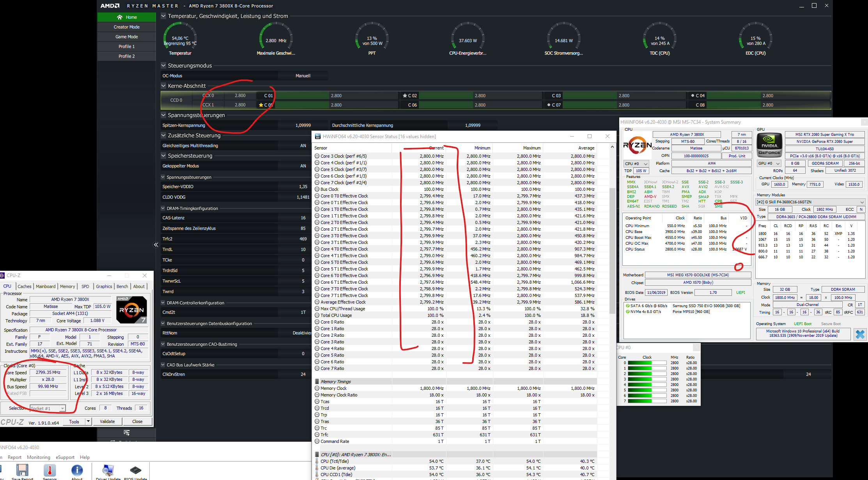Screen dimensions: 868x480
Task: Click the Save Report floppy disk icon
Action: [x=22, y=470]
